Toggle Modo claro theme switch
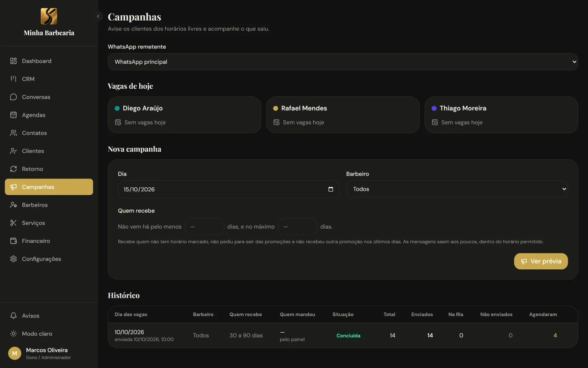The height and width of the screenshot is (368, 588). click(x=49, y=334)
